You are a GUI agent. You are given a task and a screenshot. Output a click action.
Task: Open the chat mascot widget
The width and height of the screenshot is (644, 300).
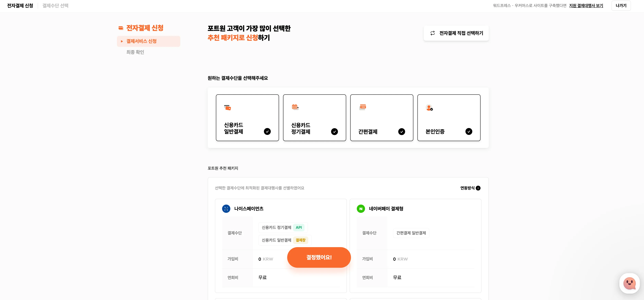(x=629, y=283)
